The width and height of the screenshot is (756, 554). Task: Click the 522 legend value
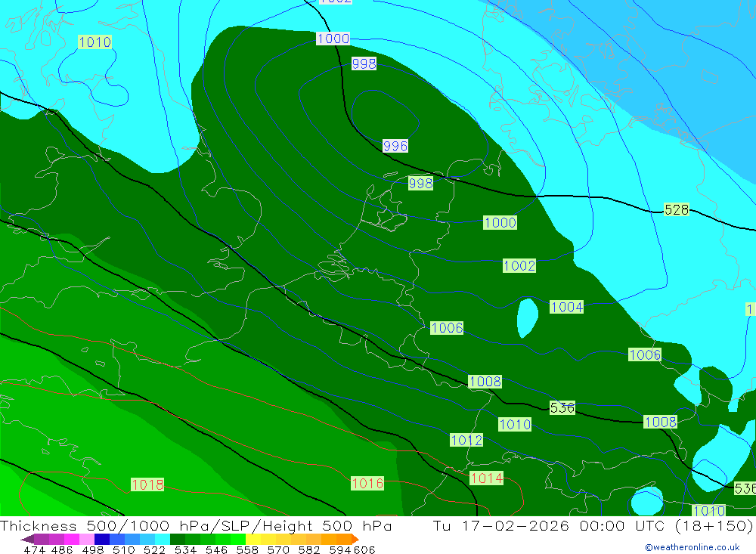[154, 550]
